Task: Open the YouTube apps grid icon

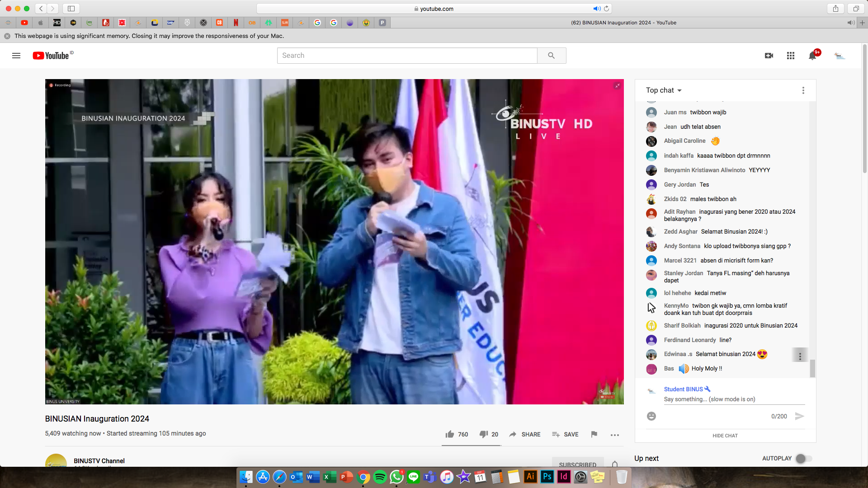Action: click(791, 56)
